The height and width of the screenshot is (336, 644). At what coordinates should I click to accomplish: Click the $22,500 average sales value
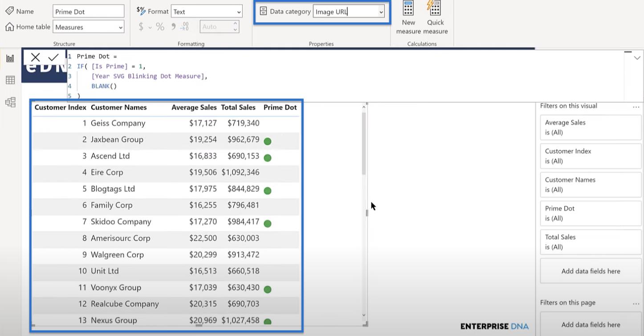tap(203, 238)
